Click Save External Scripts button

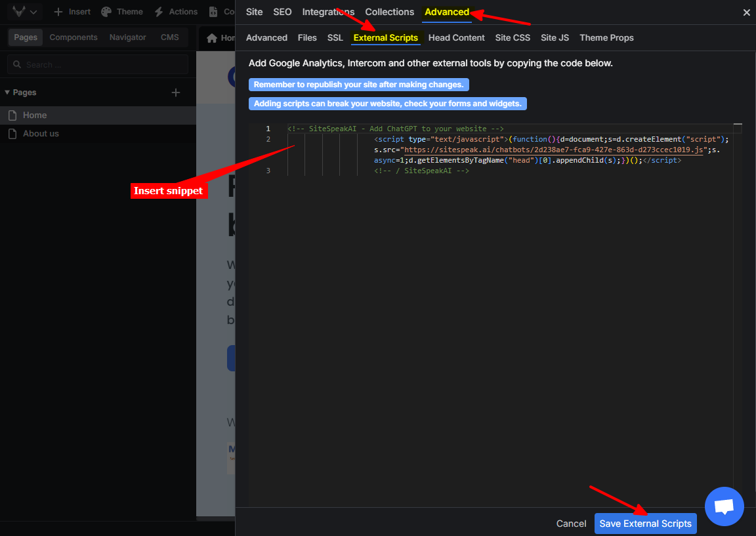pos(645,524)
